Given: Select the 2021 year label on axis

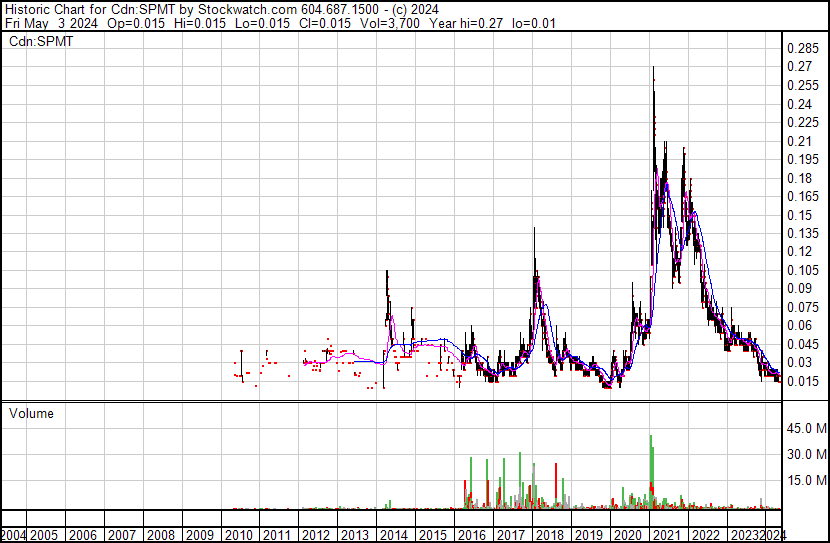Looking at the screenshot, I should [x=666, y=535].
